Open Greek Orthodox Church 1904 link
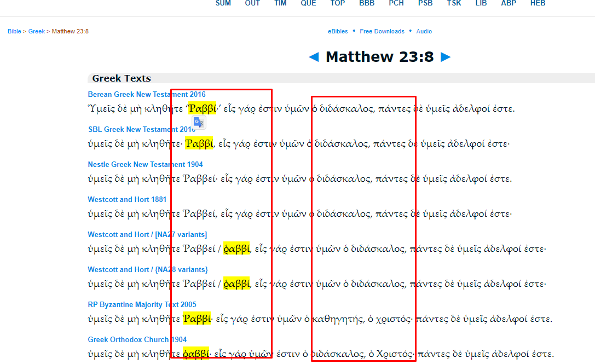This screenshot has width=595, height=364. [x=137, y=340]
